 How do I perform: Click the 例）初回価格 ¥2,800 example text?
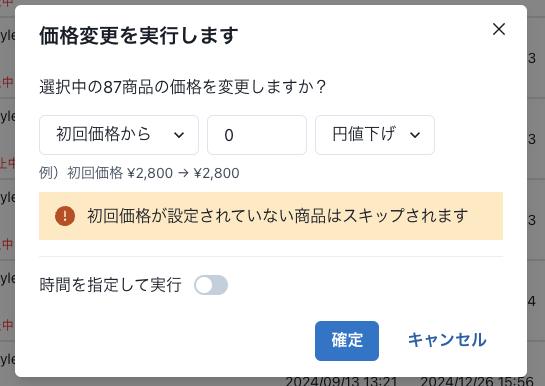[x=139, y=173]
